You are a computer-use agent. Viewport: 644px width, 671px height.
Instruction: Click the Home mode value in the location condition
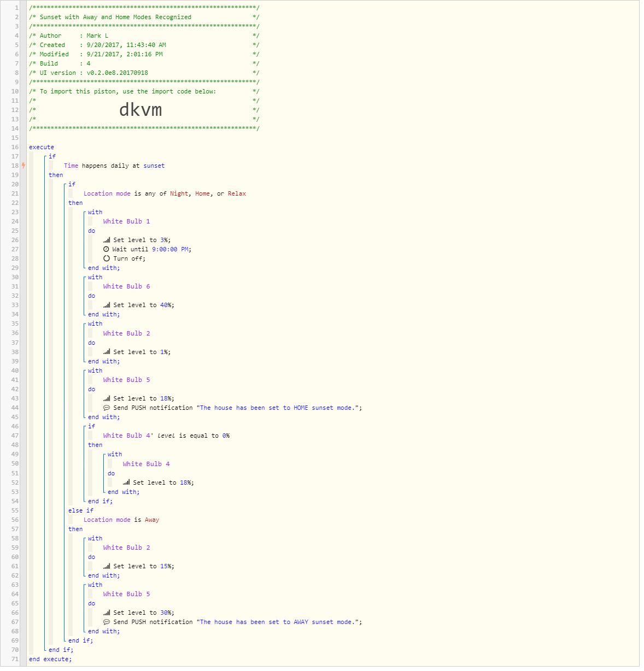(x=202, y=193)
